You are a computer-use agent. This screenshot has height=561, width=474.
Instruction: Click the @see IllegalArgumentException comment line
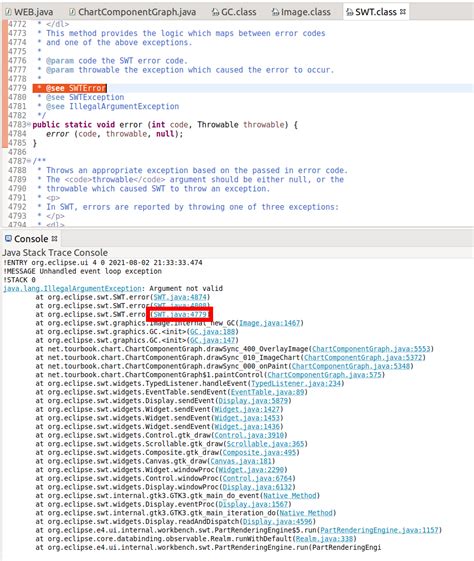coord(108,106)
